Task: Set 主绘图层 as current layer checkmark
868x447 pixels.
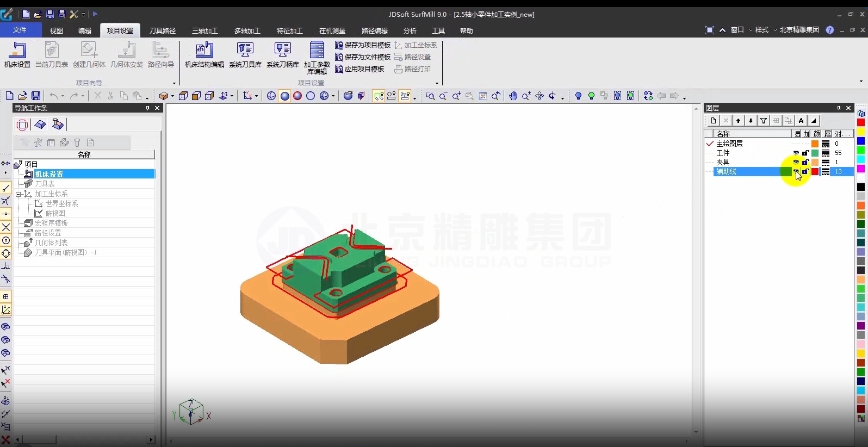Action: 710,144
